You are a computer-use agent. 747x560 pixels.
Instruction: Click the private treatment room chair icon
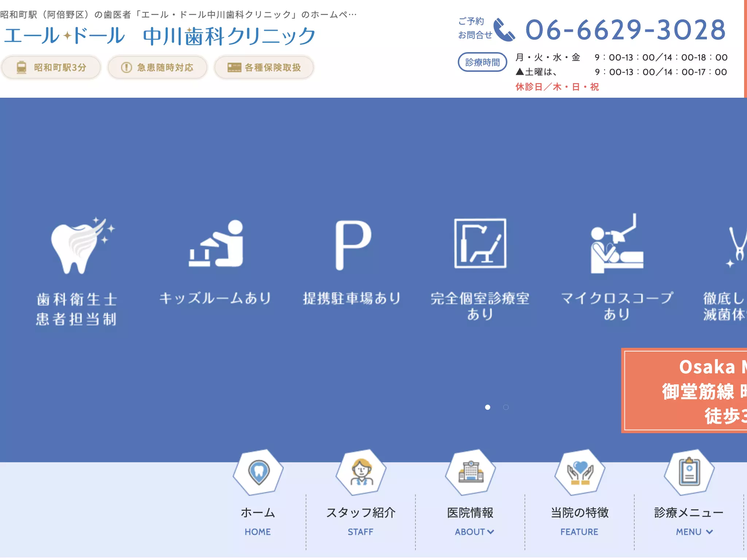[480, 243]
